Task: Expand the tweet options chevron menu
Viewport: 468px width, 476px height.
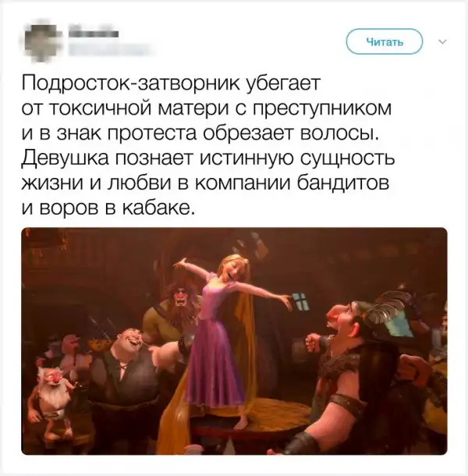Action: tap(442, 42)
